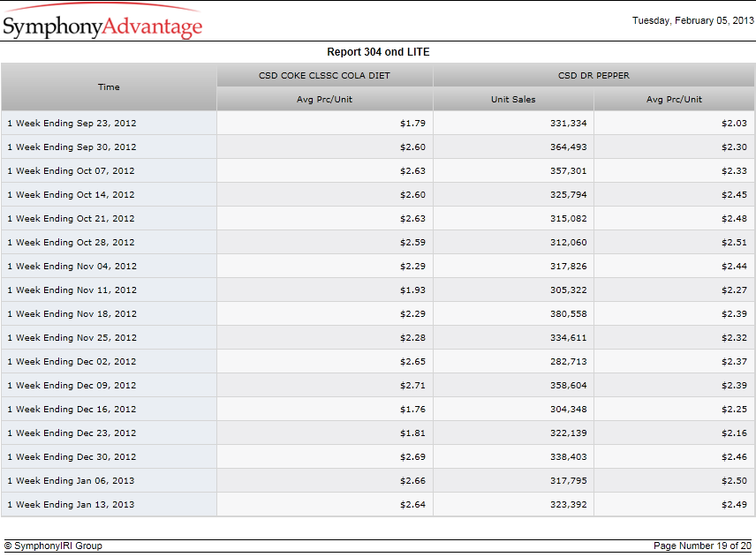Select row 1 Week Ending Oct 07, 2012
This screenshot has width=756, height=557.
(378, 171)
